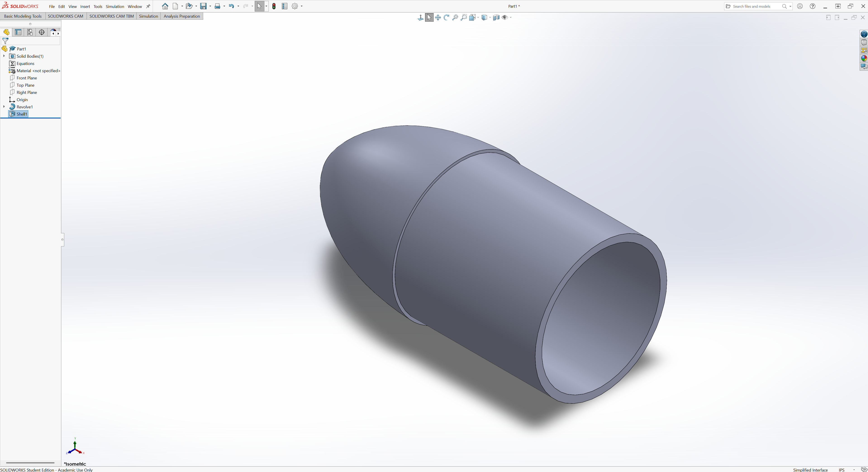Open the Help question mark icon
The height and width of the screenshot is (472, 868).
[x=812, y=6]
